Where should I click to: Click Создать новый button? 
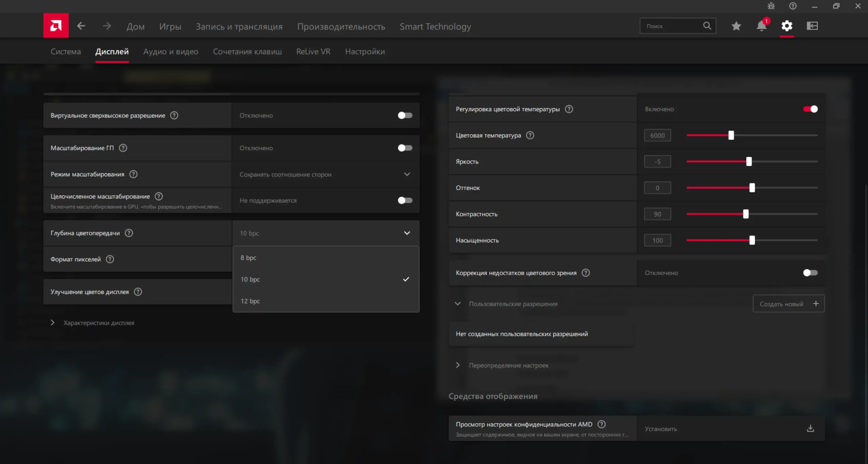pyautogui.click(x=788, y=304)
